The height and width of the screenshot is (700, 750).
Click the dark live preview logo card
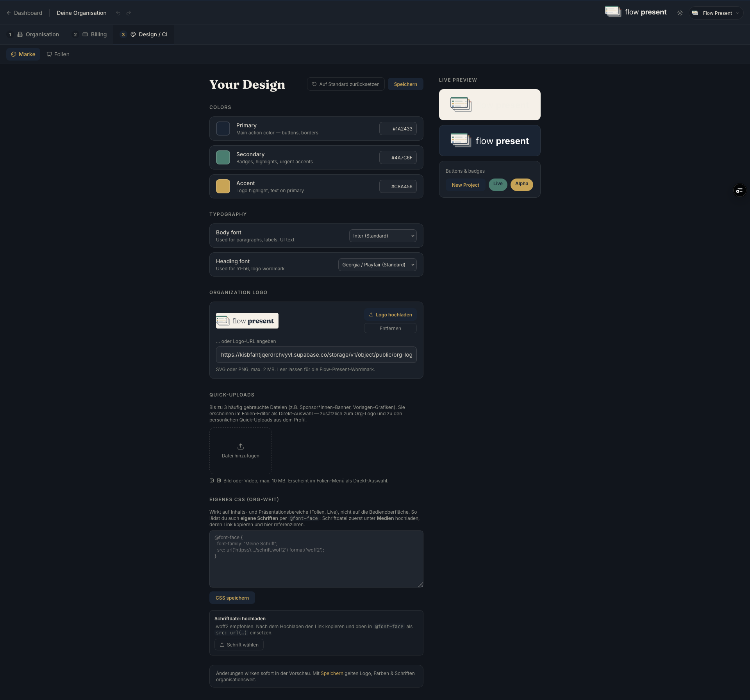[x=490, y=141]
